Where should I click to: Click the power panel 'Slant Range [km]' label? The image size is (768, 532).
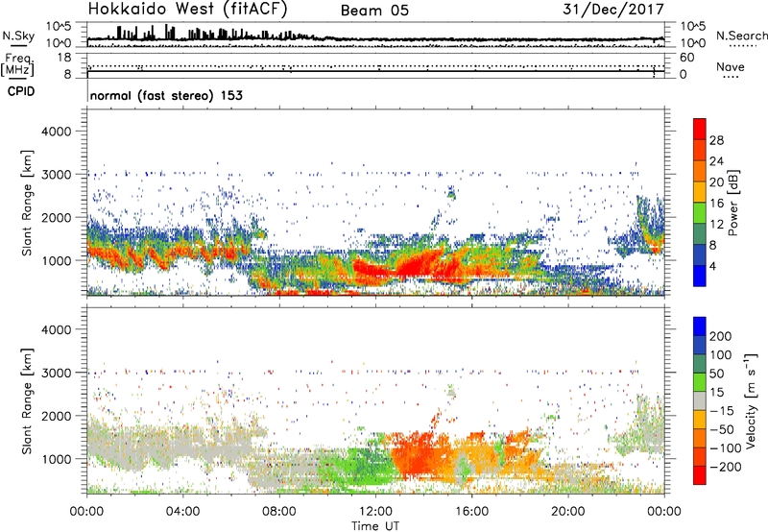tap(28, 203)
